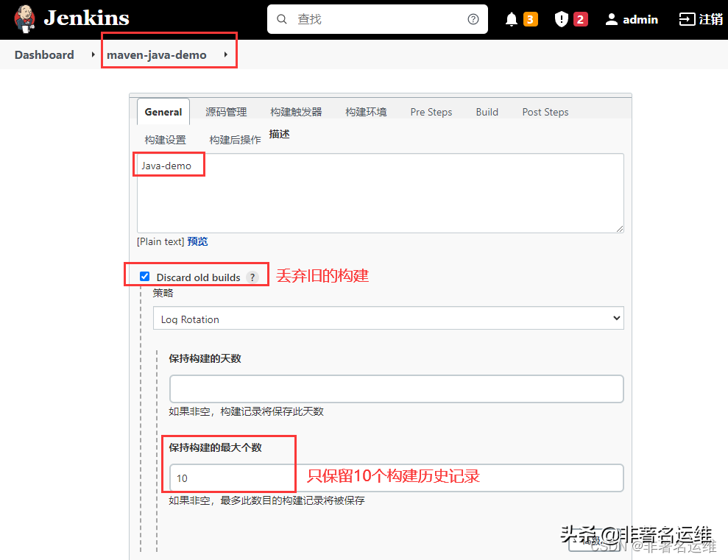This screenshot has height=560, width=728.
Task: Open the Post Steps tab
Action: point(545,111)
